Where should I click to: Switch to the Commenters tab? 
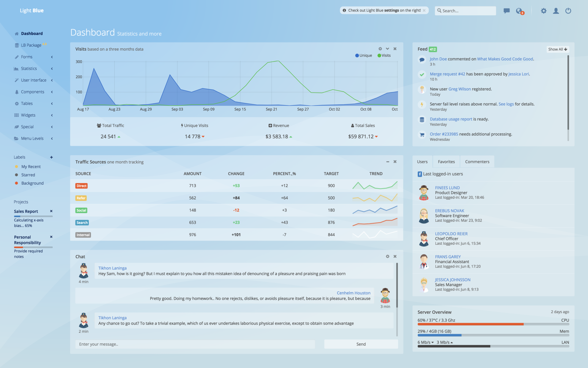point(477,162)
